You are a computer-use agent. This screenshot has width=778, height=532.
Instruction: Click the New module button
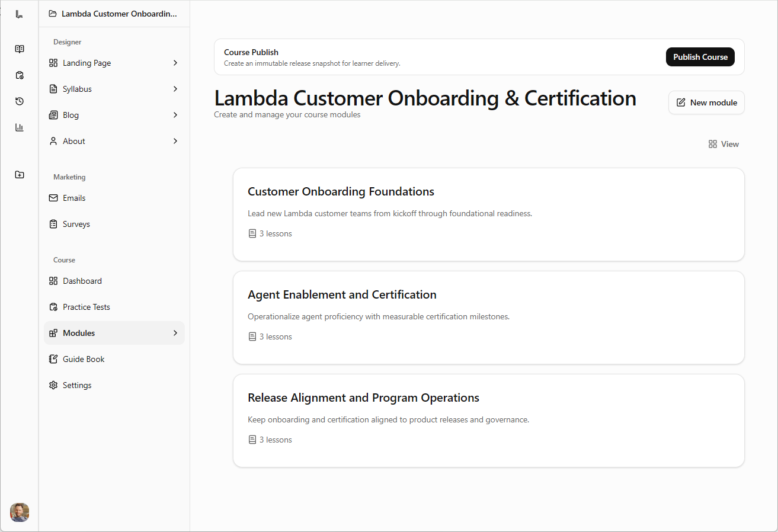[x=706, y=102]
